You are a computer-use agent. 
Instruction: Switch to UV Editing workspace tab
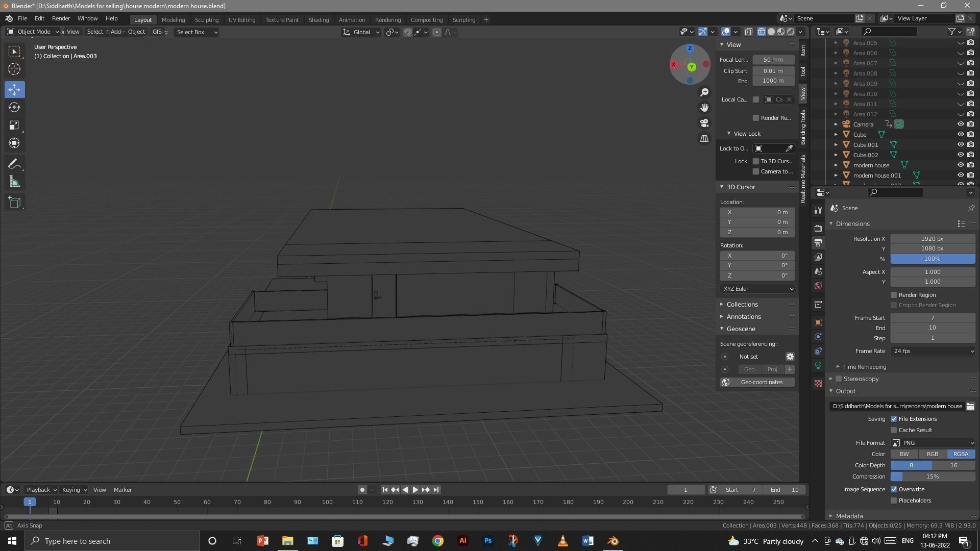coord(242,19)
